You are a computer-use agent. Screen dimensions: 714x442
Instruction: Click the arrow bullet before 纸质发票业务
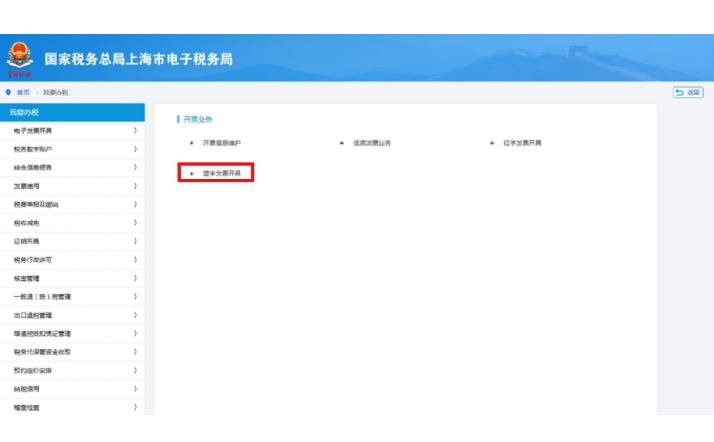click(342, 143)
